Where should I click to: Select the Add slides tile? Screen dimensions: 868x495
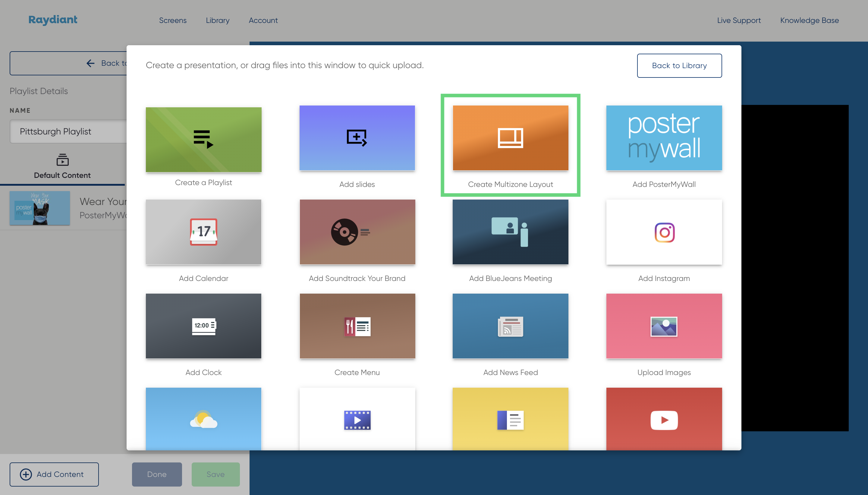(357, 138)
